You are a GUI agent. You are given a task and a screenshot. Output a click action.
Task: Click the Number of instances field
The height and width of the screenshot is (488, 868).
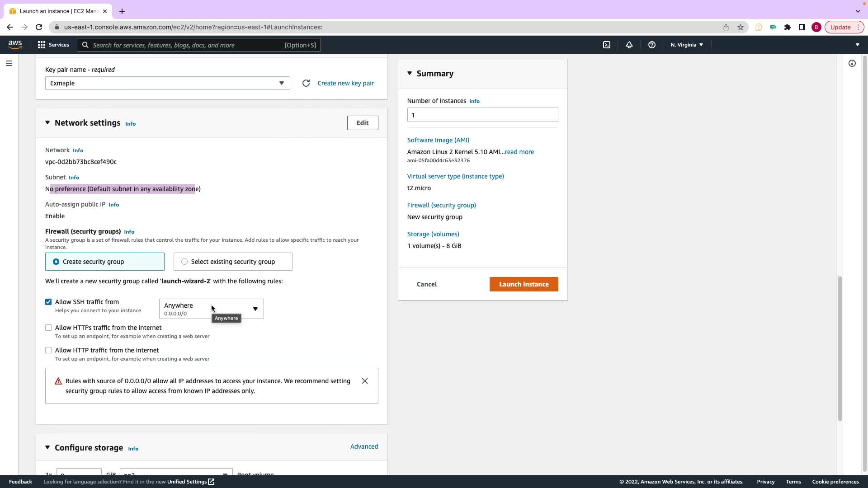click(482, 115)
